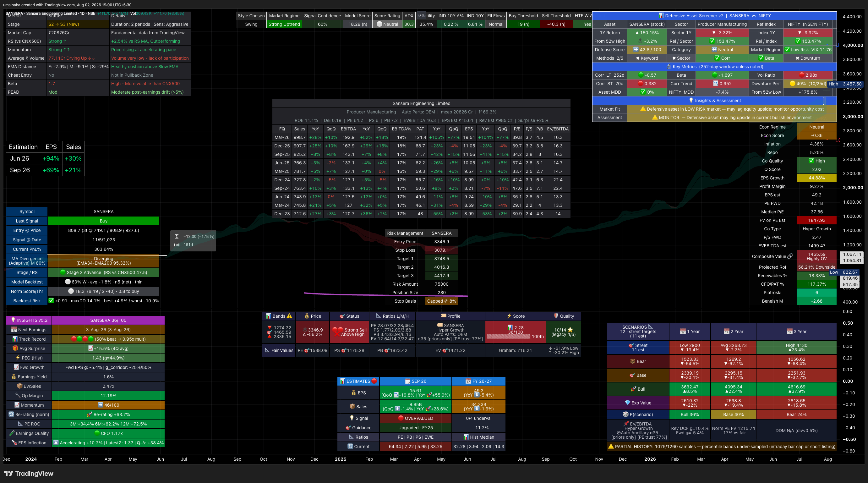Click the Stop Loss value 3079.1
Viewport: 868px width, 483px height.
pyautogui.click(x=441, y=250)
